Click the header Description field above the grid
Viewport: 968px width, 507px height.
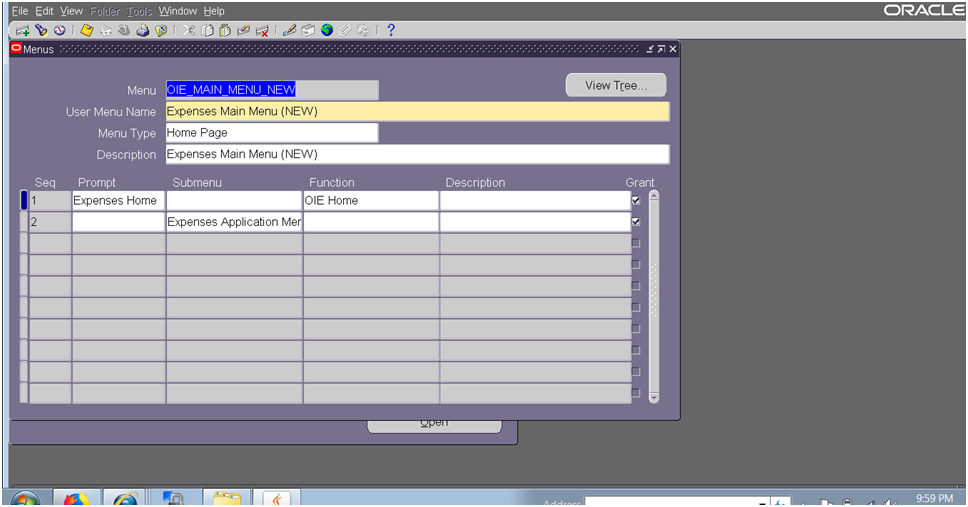click(x=417, y=154)
